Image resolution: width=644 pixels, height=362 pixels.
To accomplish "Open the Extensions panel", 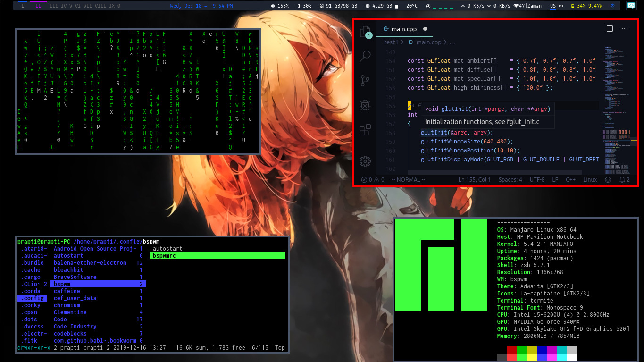I will (366, 130).
